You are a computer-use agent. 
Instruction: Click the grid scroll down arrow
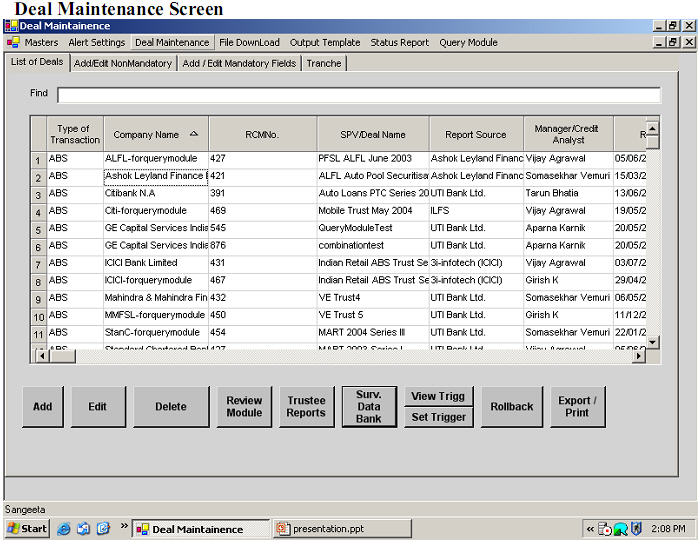click(x=652, y=342)
